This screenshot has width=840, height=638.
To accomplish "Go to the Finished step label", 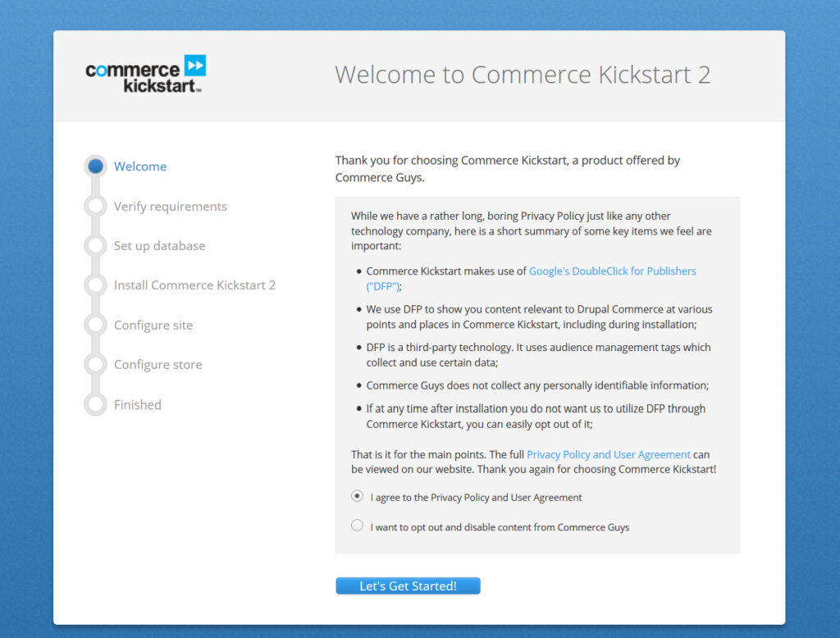I will tap(138, 404).
